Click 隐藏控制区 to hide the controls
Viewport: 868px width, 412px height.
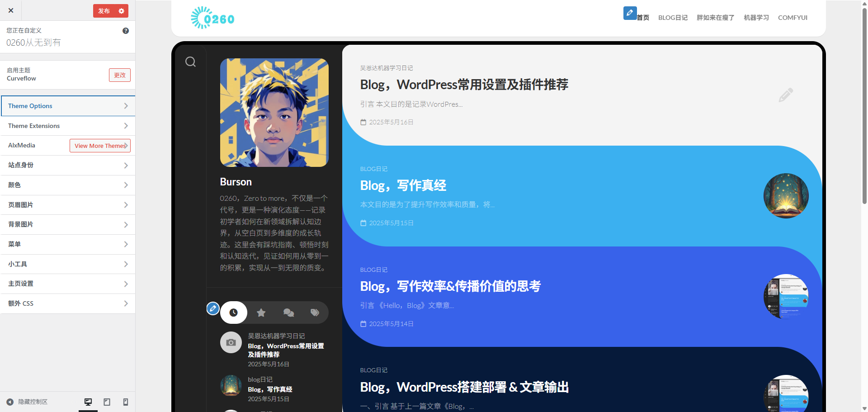(27, 402)
